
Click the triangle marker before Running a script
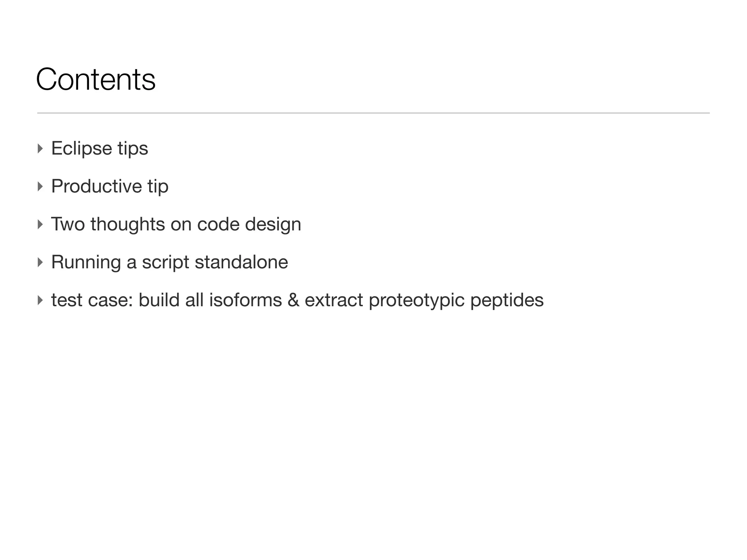tap(40, 262)
